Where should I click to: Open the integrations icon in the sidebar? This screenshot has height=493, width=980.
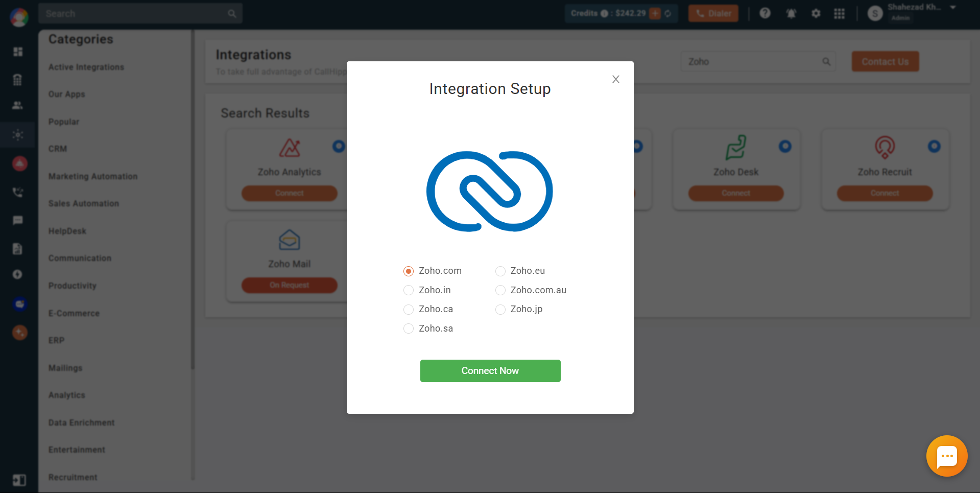tap(18, 135)
